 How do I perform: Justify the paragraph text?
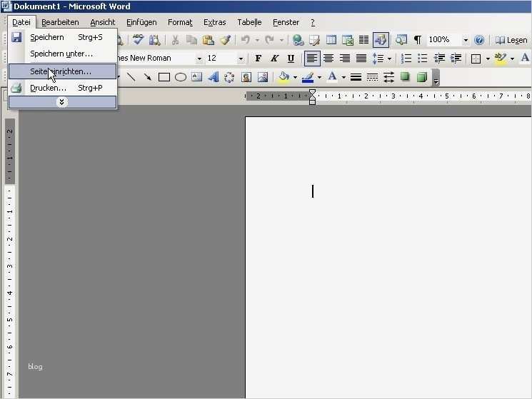361,59
